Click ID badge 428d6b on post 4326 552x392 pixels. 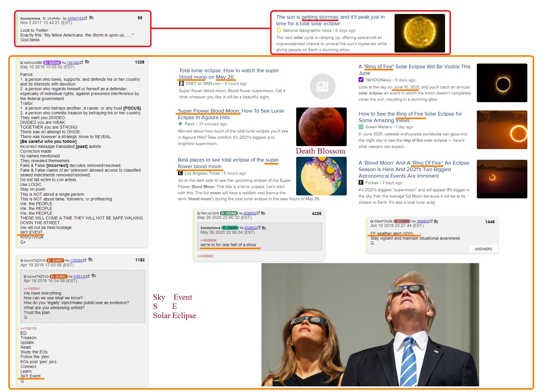[x=229, y=213]
